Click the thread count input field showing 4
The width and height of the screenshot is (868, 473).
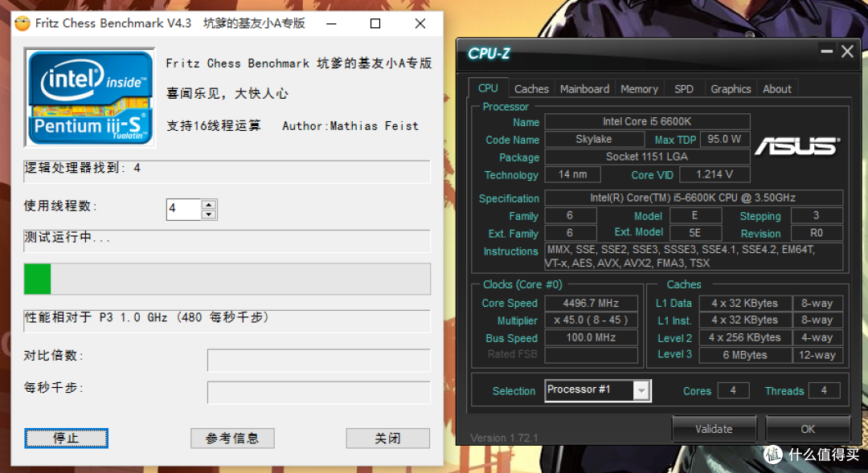(184, 209)
